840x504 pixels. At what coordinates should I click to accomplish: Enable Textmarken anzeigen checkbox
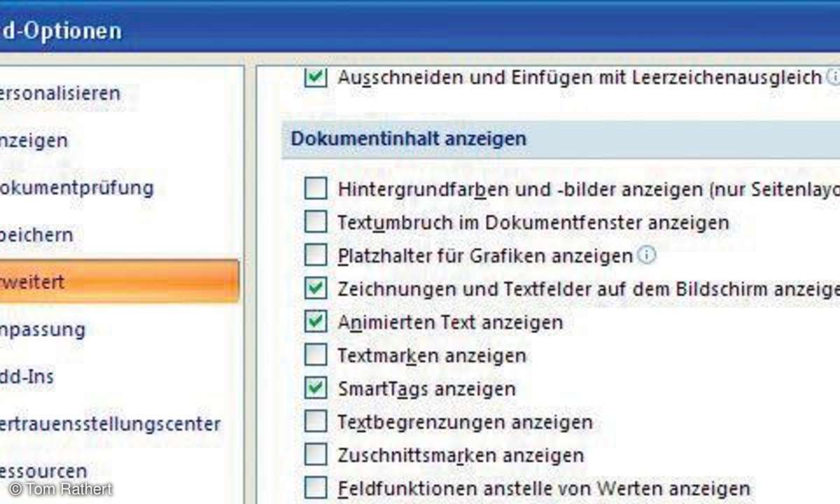coord(316,355)
